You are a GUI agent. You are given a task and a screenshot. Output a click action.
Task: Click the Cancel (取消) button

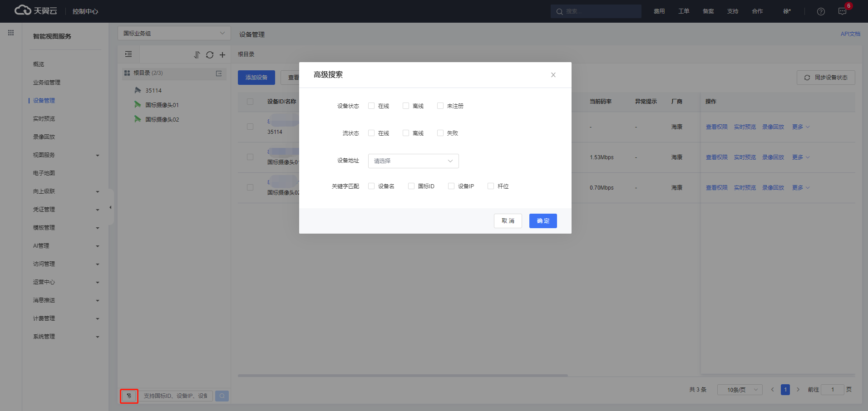click(x=508, y=221)
